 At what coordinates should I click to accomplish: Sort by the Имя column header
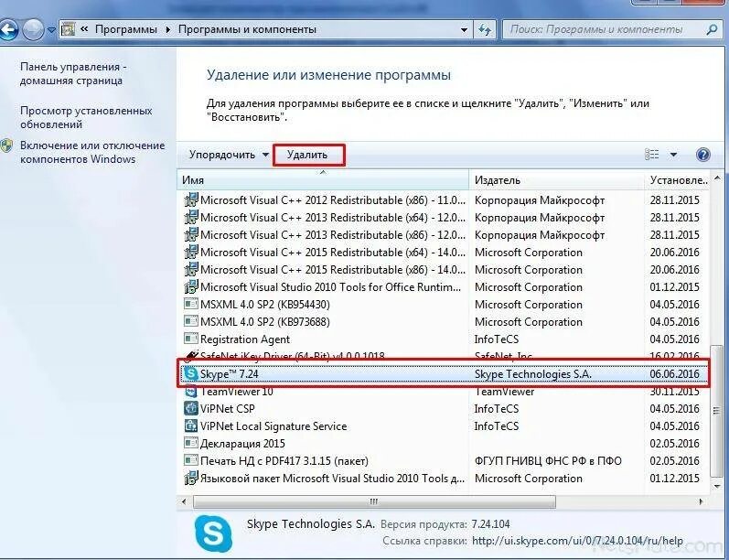(x=323, y=180)
